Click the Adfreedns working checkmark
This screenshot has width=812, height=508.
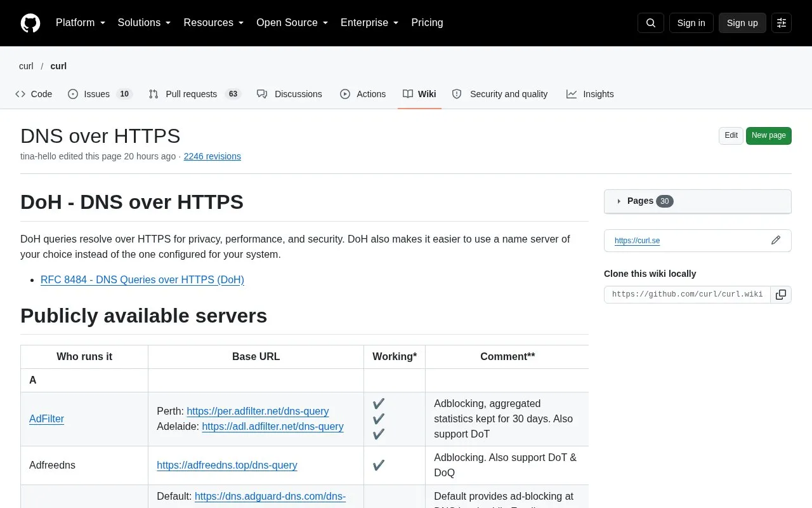click(379, 465)
